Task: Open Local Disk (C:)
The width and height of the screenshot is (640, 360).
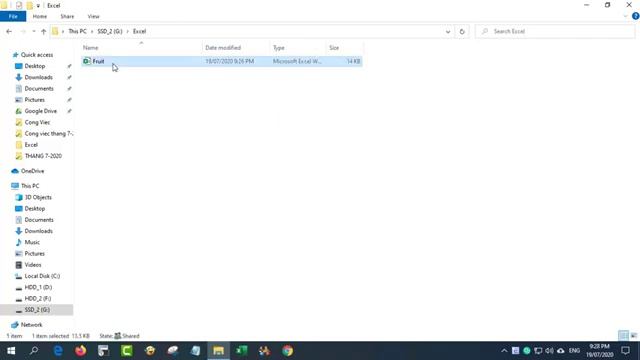Action: tap(42, 276)
